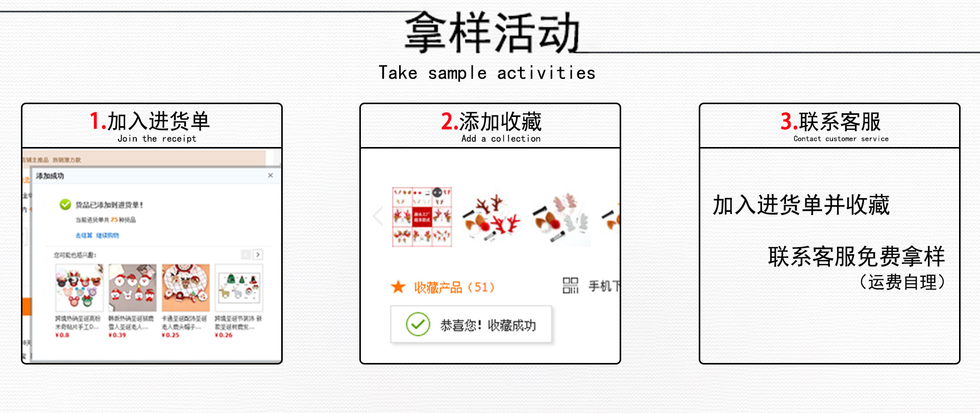Show previous recommended products with the left arrow
The height and width of the screenshot is (413, 980).
[246, 254]
